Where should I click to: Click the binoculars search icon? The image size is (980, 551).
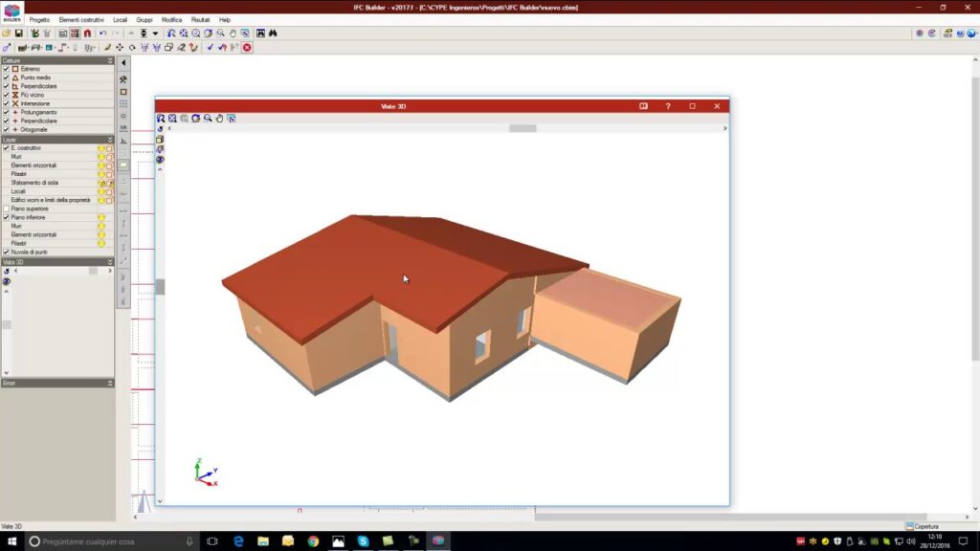pyautogui.click(x=273, y=33)
